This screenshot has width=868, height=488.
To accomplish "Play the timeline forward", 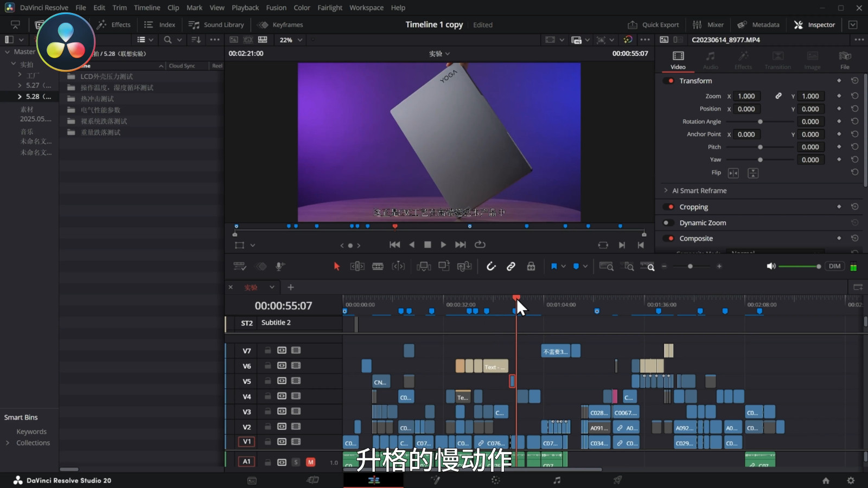I will (x=443, y=245).
